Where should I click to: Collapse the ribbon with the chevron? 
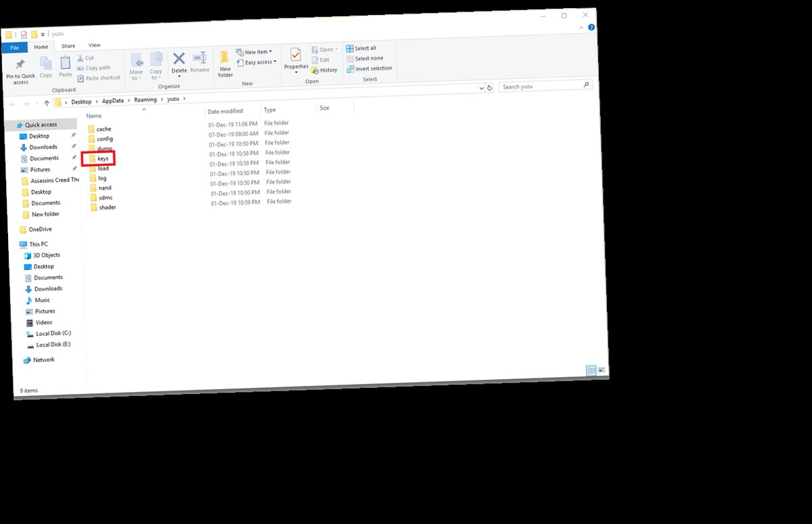click(x=583, y=28)
